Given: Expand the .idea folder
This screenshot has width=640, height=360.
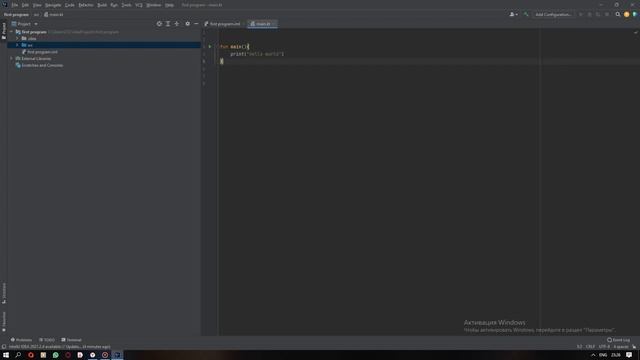Looking at the screenshot, I should (x=17, y=38).
